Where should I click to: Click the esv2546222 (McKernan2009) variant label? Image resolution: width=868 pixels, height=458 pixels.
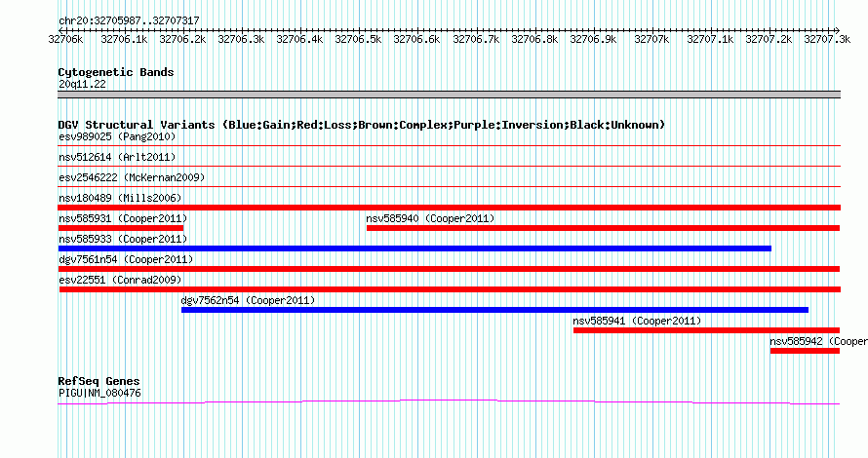click(x=132, y=177)
